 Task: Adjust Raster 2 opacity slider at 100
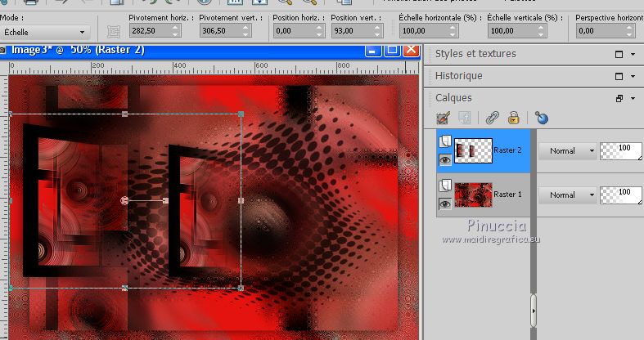(620, 151)
